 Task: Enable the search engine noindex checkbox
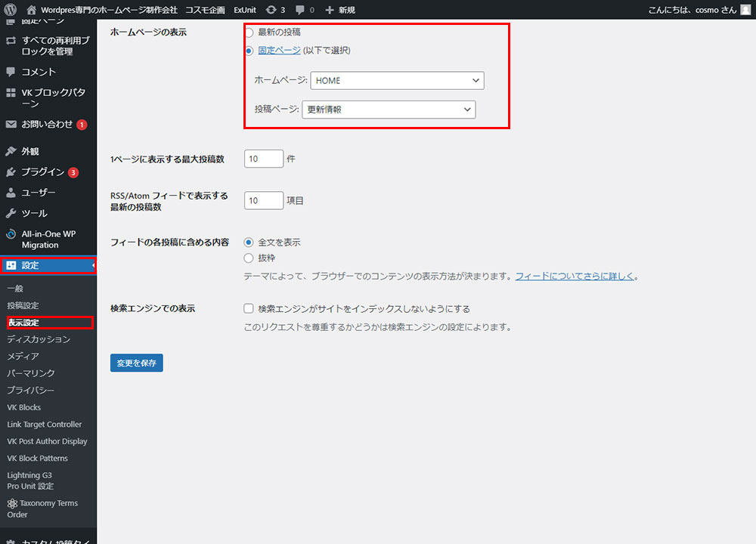point(249,309)
